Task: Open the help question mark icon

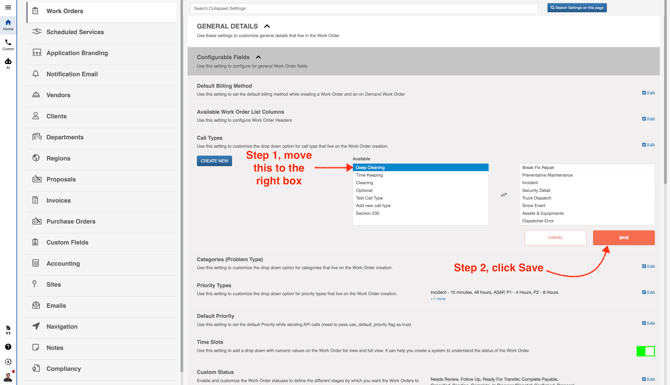Action: coord(8,347)
